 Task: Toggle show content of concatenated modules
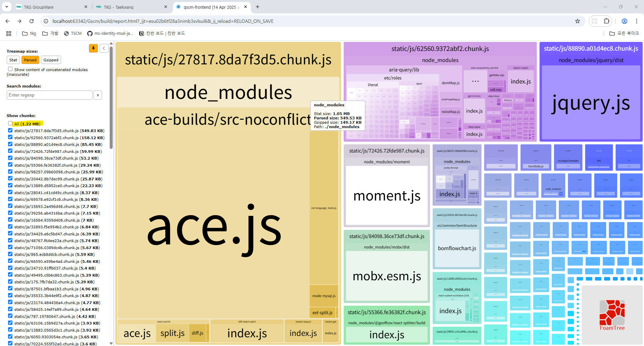click(10, 69)
